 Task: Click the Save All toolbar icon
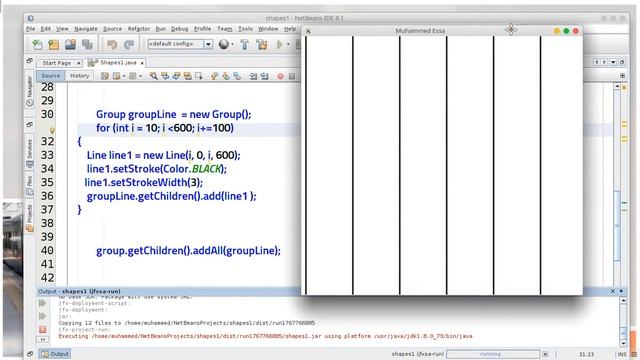tap(87, 44)
